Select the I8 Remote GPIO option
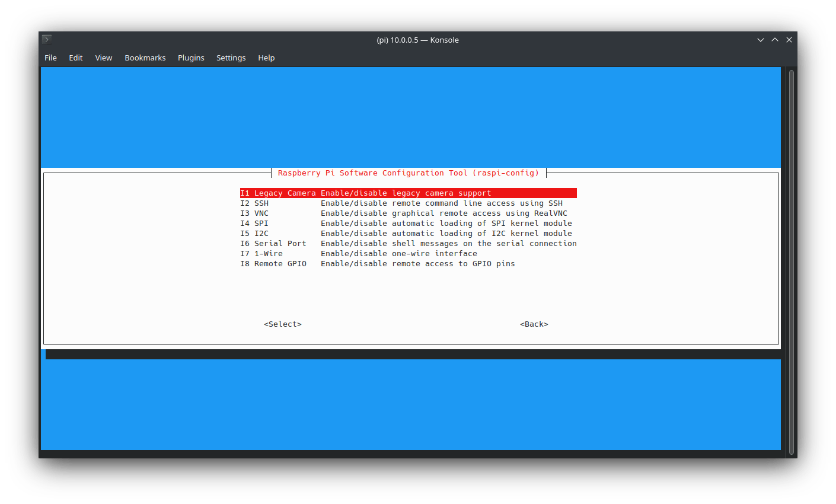The image size is (836, 504). click(x=366, y=263)
